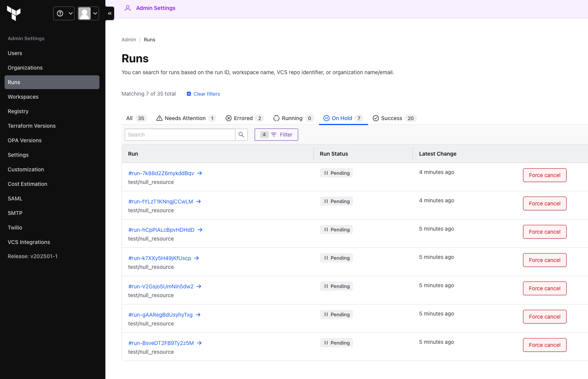
Task: Click the Admin breadcrumb link
Action: (x=129, y=40)
